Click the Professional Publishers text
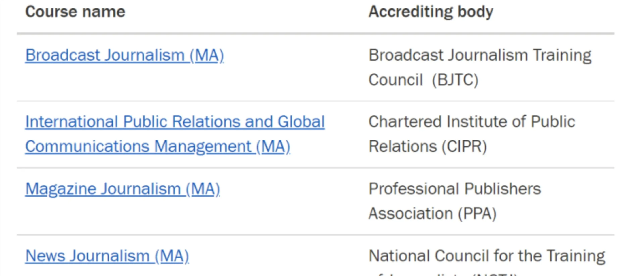The height and width of the screenshot is (276, 644). point(454,189)
